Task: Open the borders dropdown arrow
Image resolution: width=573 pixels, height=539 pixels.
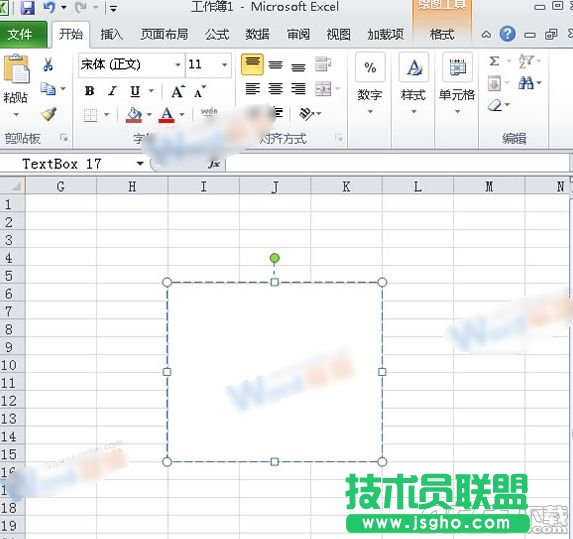Action: 106,115
